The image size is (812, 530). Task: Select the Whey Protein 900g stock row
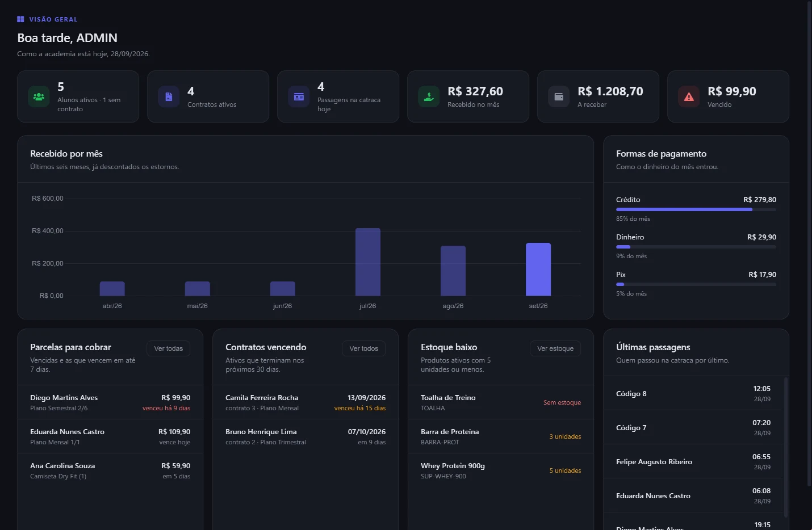tap(501, 470)
